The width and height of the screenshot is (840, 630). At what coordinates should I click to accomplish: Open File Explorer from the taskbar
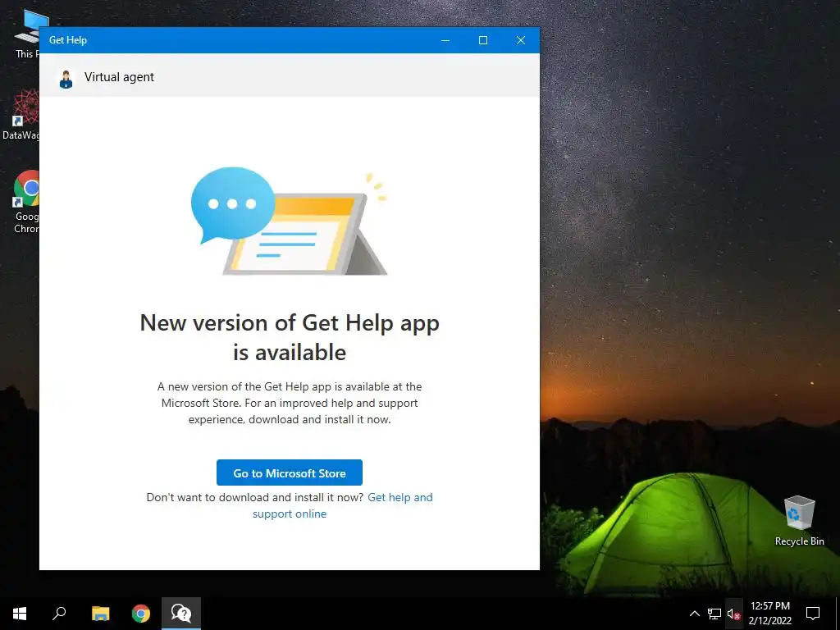[x=100, y=614]
